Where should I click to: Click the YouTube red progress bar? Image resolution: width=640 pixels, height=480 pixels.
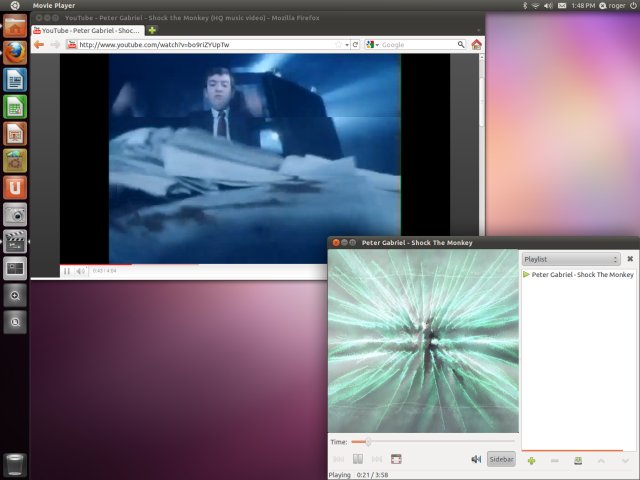click(x=96, y=264)
